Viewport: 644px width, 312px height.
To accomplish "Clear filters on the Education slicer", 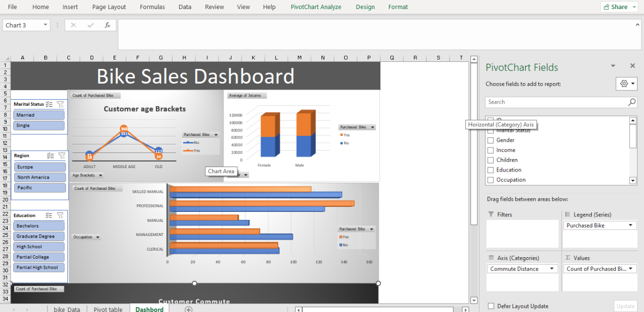I will click(x=60, y=215).
